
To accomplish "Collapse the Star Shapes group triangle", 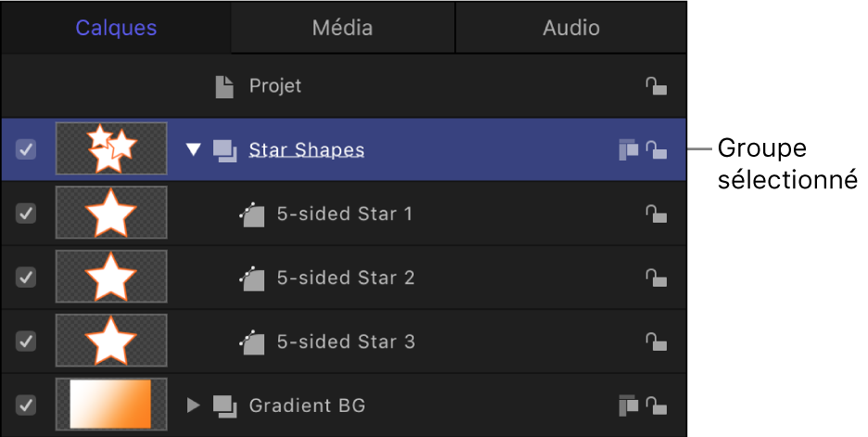I will pyautogui.click(x=193, y=149).
